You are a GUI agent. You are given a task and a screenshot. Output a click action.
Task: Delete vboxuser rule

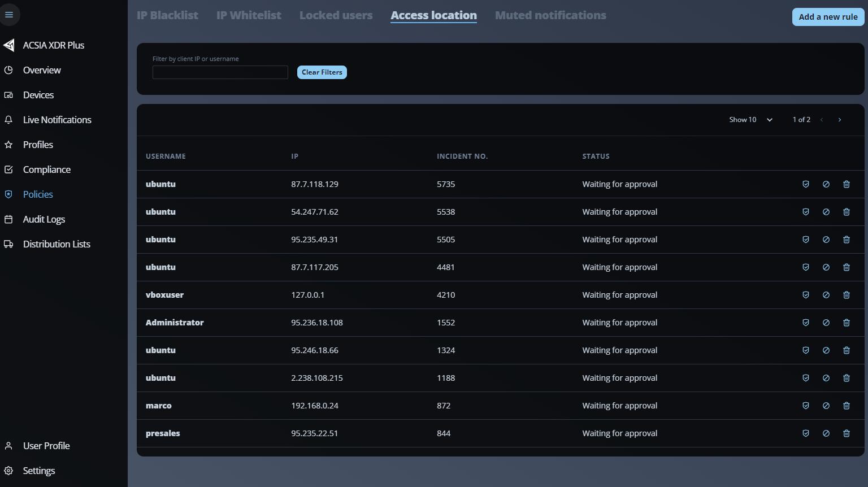point(847,295)
